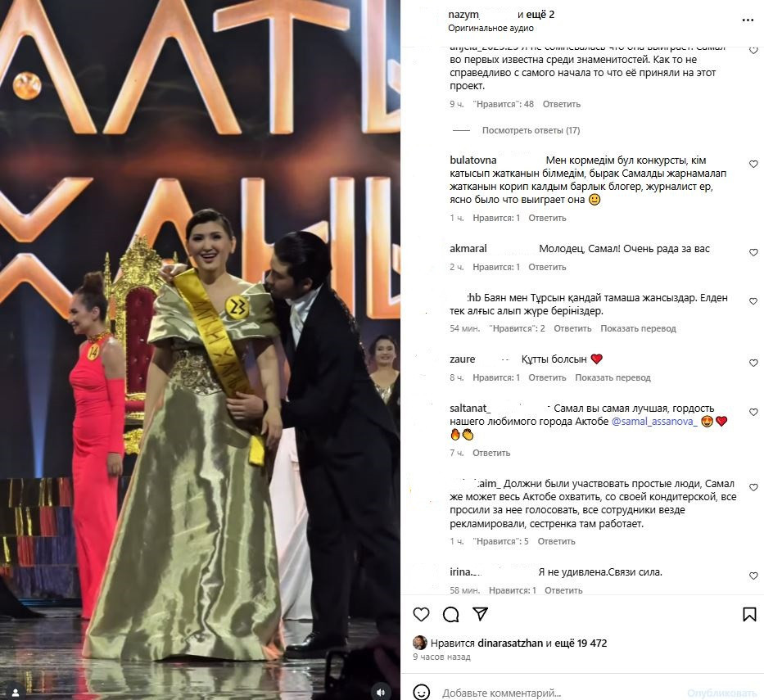This screenshot has height=700, width=764.
Task: Show translation for zaure's comment
Action: pyautogui.click(x=613, y=377)
